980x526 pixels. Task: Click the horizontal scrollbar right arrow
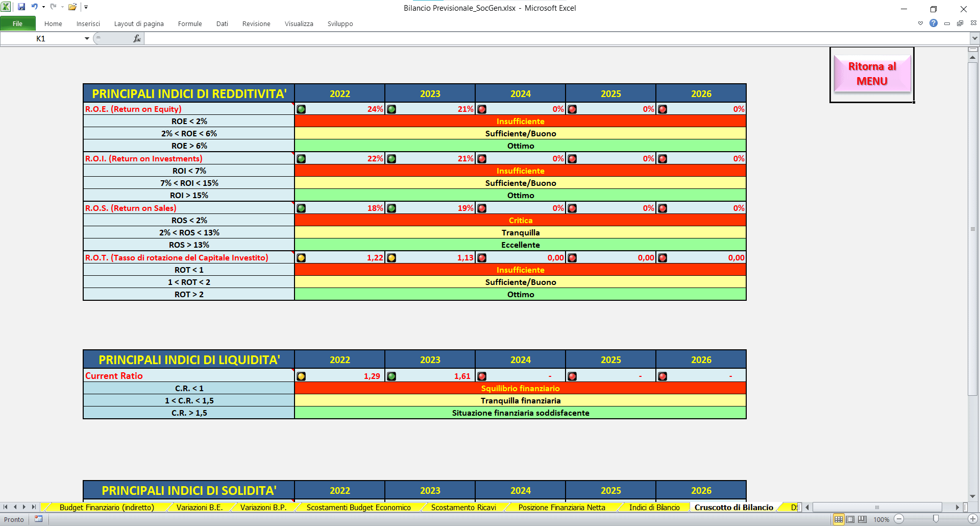tap(957, 507)
